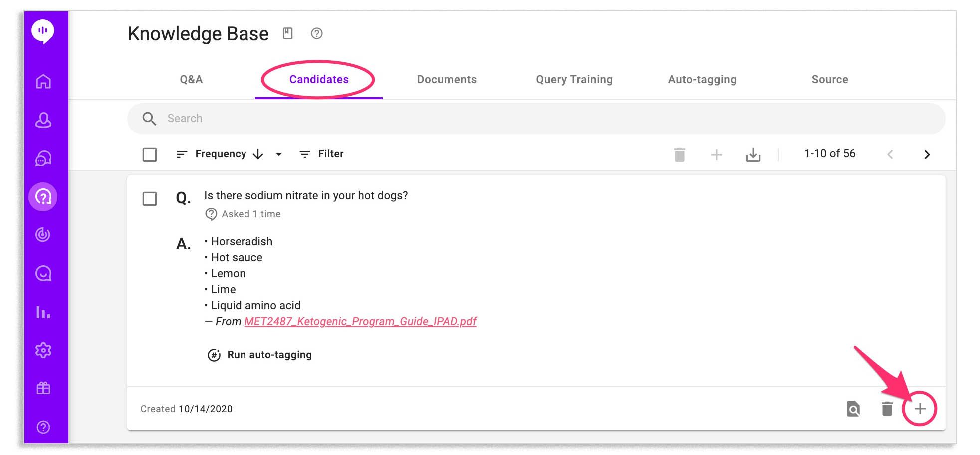The image size is (980, 455).
Task: Click the 'Lemon' answer line
Action: point(228,273)
